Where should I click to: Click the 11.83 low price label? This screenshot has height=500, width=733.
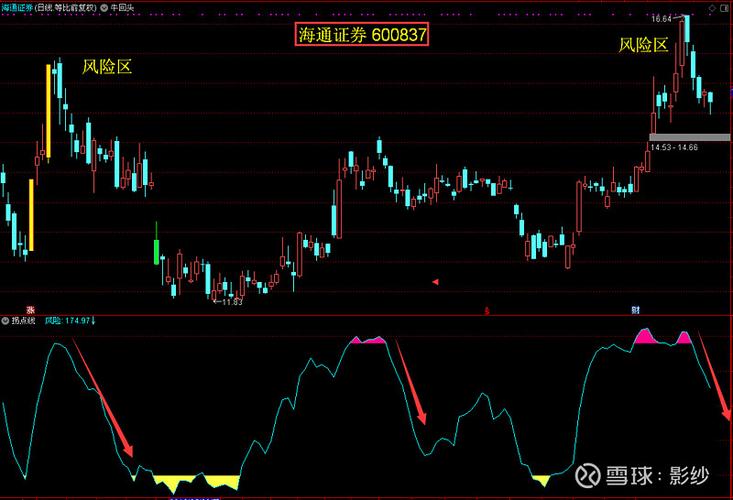coord(231,302)
